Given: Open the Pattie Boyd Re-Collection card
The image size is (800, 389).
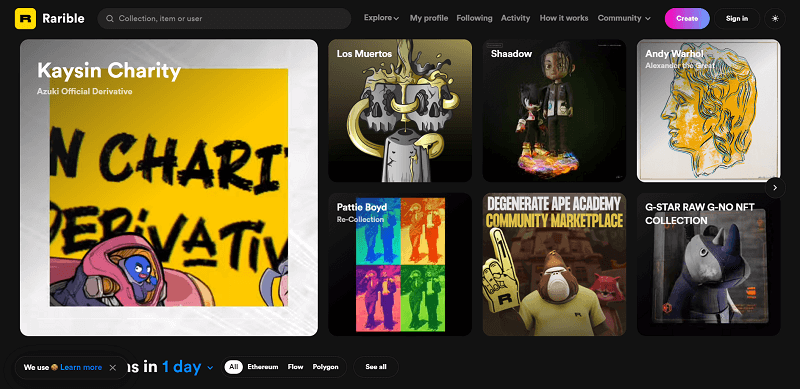Looking at the screenshot, I should (x=400, y=264).
